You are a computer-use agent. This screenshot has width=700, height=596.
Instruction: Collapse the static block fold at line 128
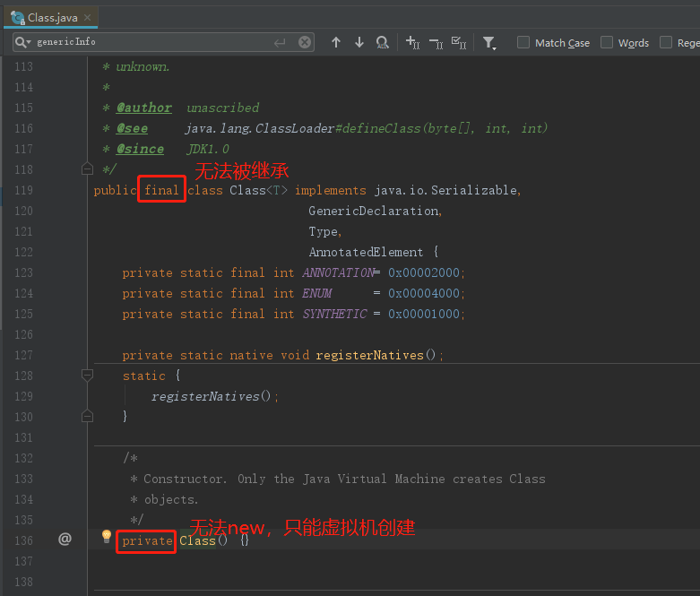coord(88,376)
